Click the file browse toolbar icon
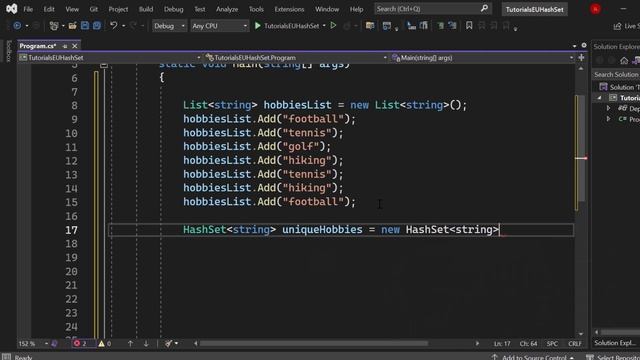Image resolution: width=640 pixels, height=360 pixels. point(370,26)
